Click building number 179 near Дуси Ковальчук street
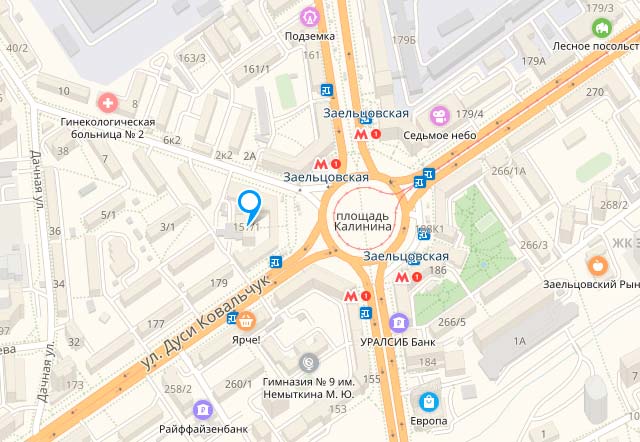This screenshot has height=442, width=640. click(219, 282)
